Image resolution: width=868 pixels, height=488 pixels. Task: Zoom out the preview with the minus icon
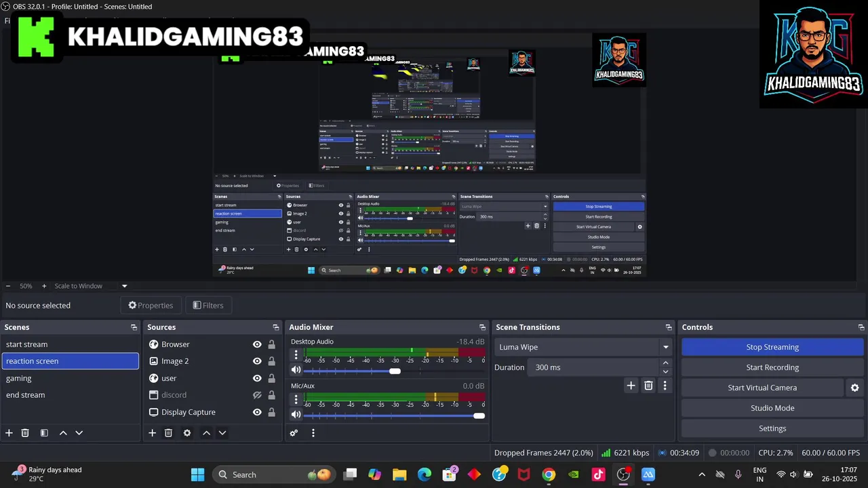8,286
